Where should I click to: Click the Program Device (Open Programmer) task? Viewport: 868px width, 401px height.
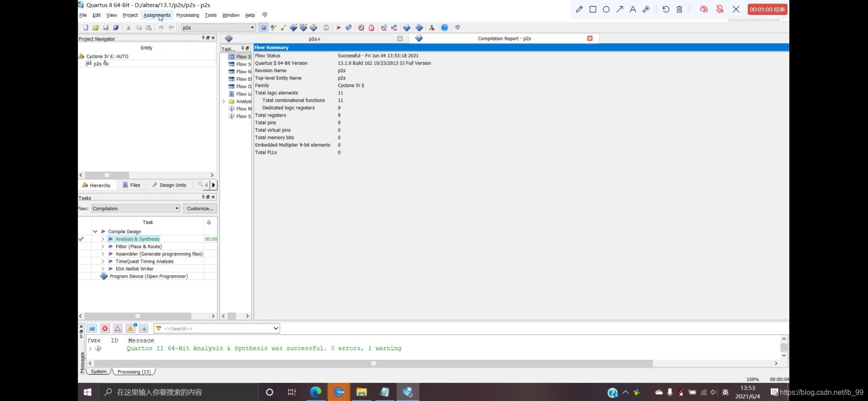(148, 276)
